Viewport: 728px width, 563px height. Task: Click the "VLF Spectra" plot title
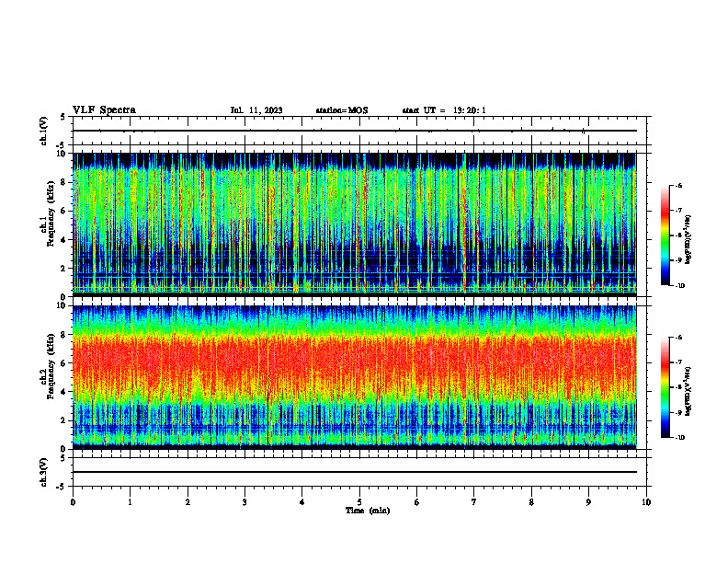pyautogui.click(x=104, y=110)
